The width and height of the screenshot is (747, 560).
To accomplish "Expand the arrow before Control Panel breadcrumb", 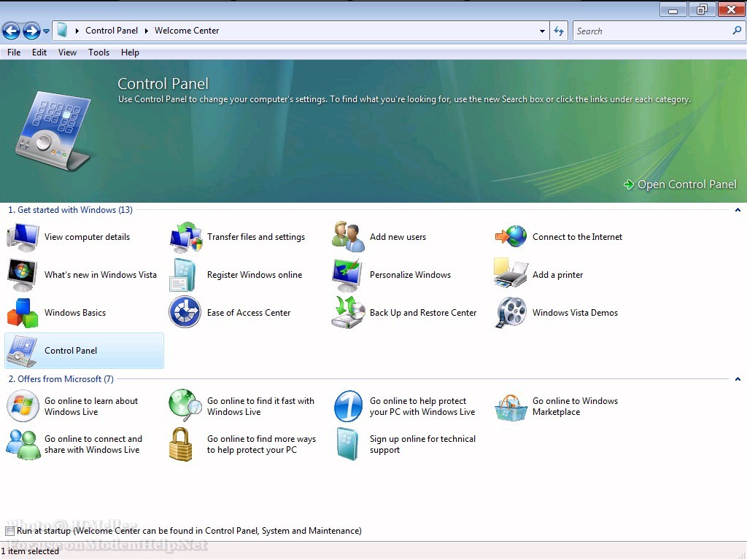I will [77, 31].
